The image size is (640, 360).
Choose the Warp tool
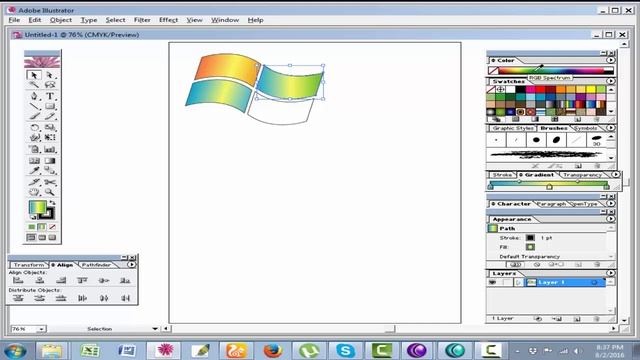pyautogui.click(x=34, y=138)
